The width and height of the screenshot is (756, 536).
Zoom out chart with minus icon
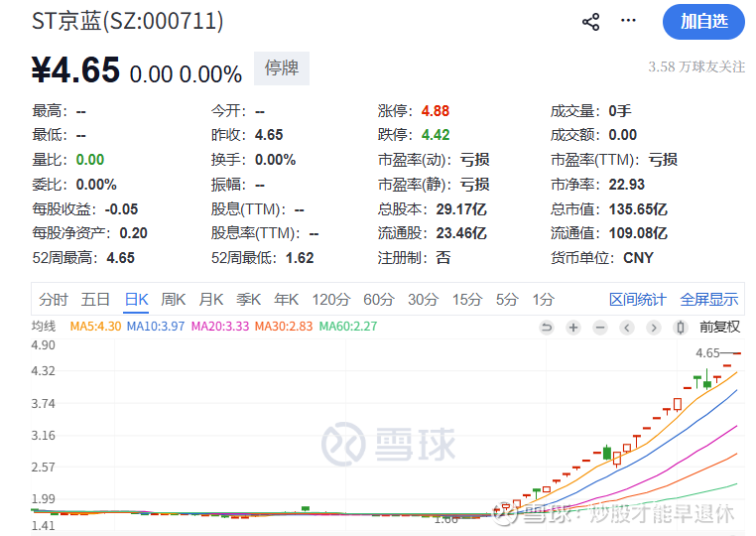tap(600, 328)
